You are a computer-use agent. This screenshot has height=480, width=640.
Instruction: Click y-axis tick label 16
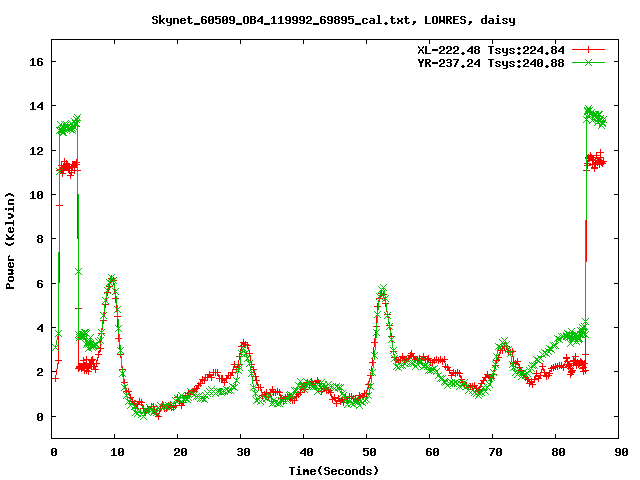pyautogui.click(x=36, y=62)
